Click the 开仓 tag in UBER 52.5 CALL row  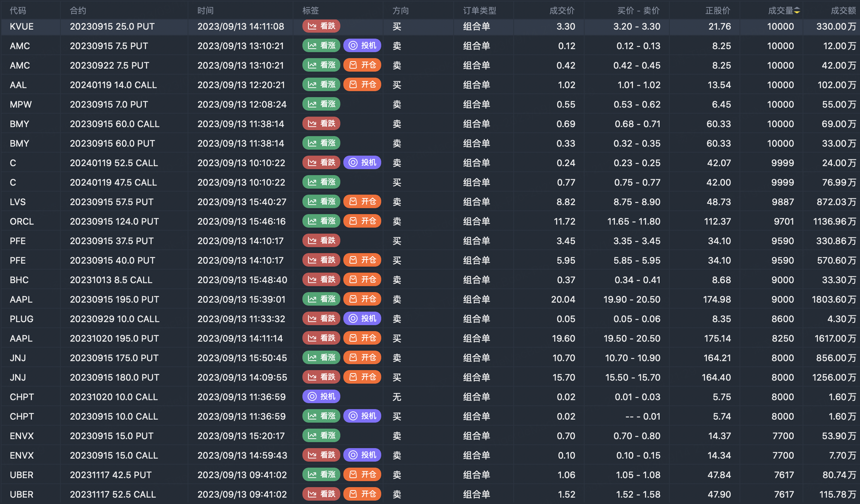click(362, 494)
